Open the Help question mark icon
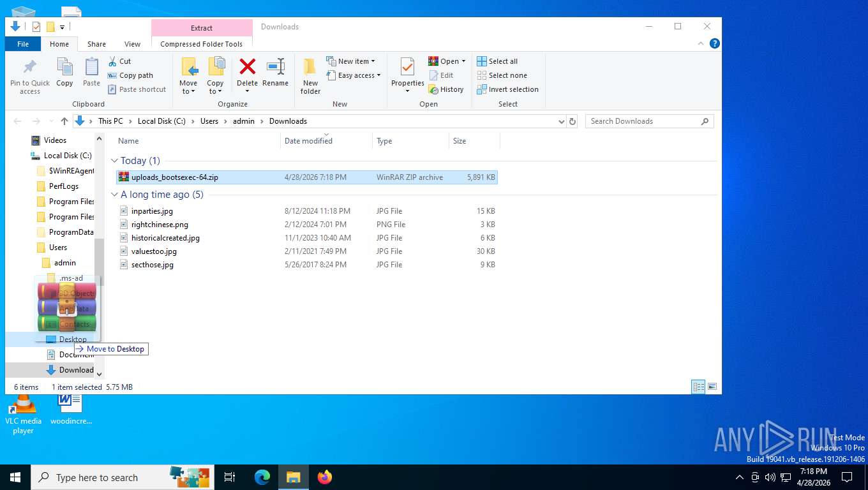 (x=715, y=43)
